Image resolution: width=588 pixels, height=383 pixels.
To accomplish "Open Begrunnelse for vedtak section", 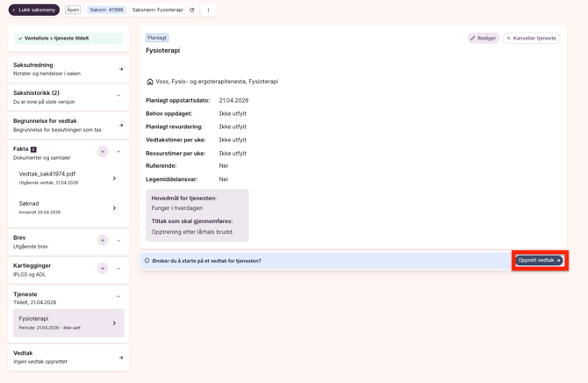I will click(121, 125).
